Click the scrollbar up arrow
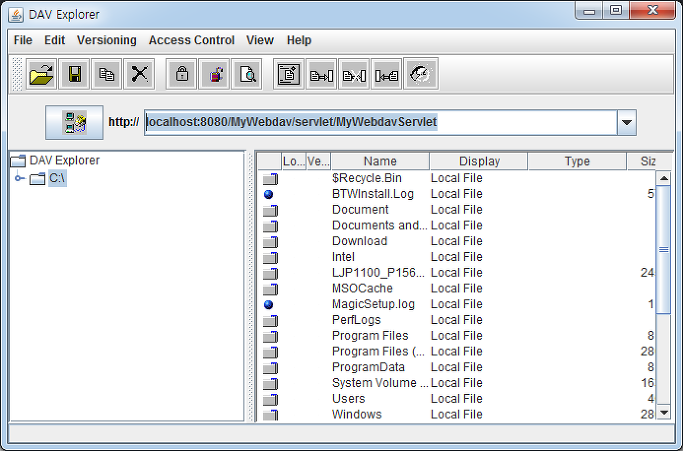This screenshot has width=683, height=451. (663, 178)
